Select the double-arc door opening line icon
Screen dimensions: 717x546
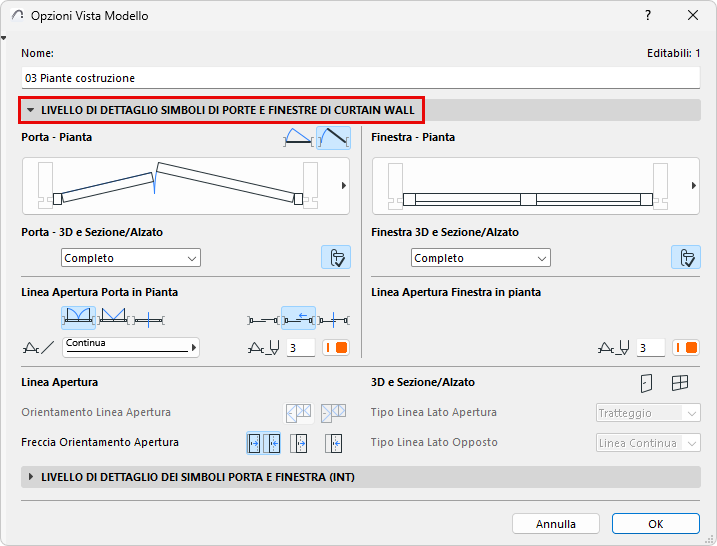click(78, 318)
